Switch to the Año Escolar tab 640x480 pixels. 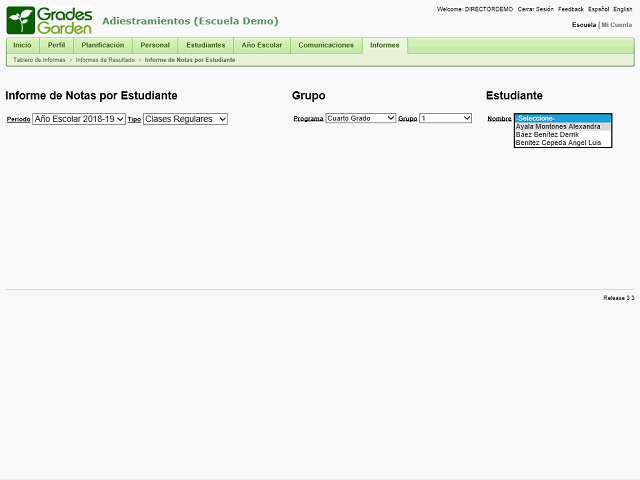click(262, 45)
